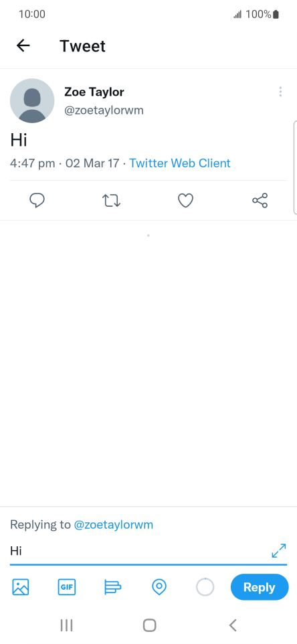Tap the share icon under tweet
The height and width of the screenshot is (644, 297).
point(260,200)
